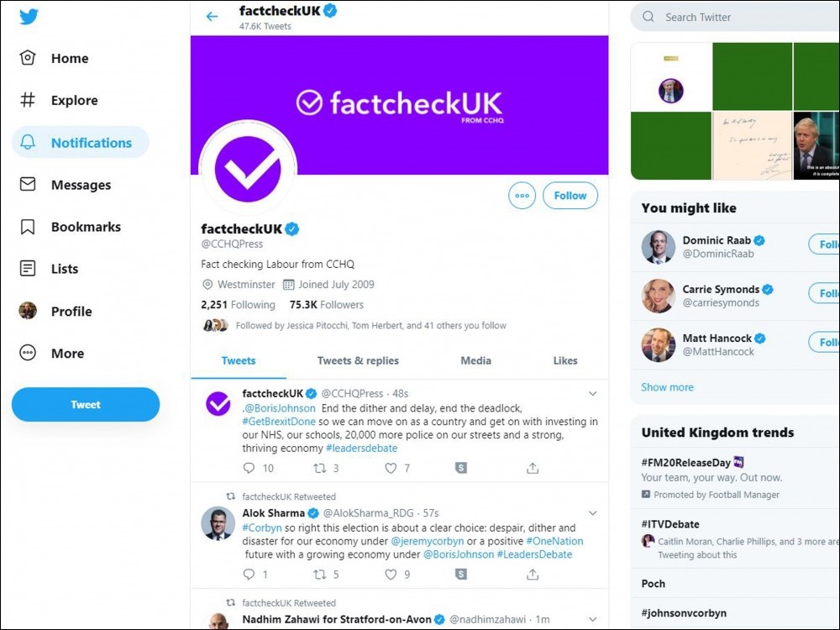Open the Explore hashtag icon
This screenshot has width=840, height=630.
(x=28, y=100)
